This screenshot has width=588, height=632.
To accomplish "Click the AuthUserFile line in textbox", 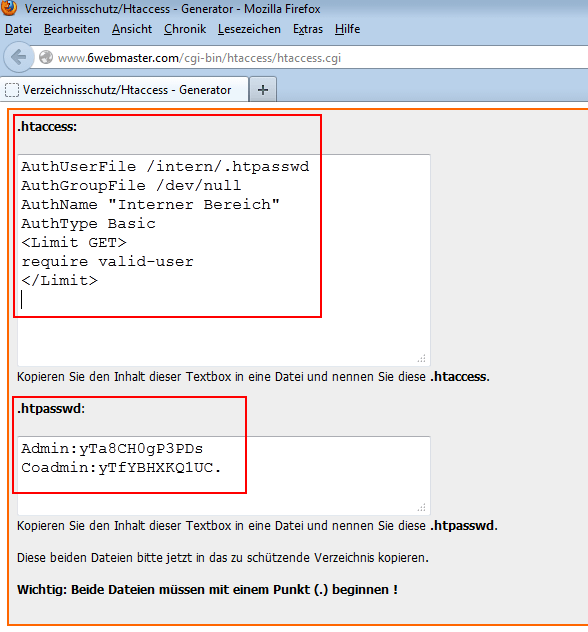I will click(x=165, y=166).
